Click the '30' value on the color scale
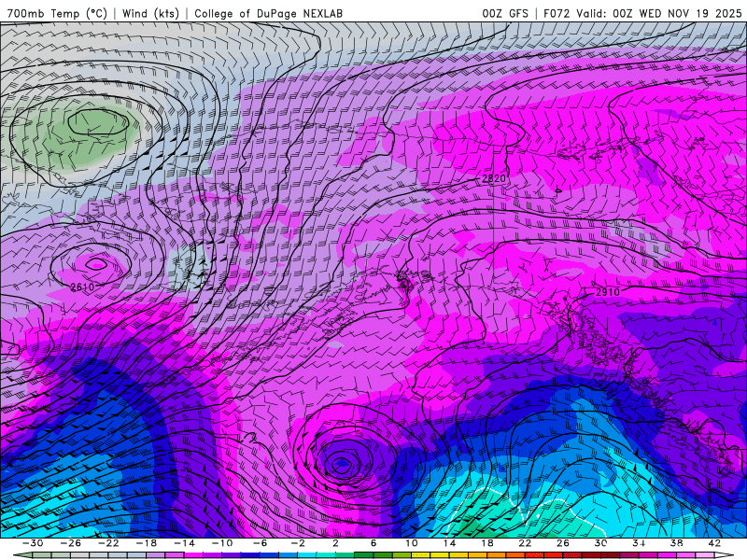 [x=600, y=543]
